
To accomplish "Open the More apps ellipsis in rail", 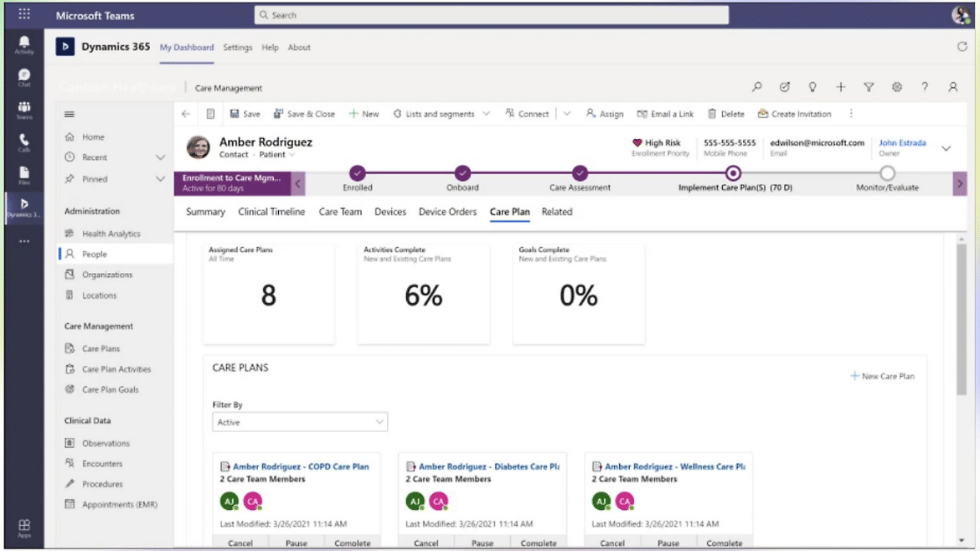I will (x=24, y=241).
